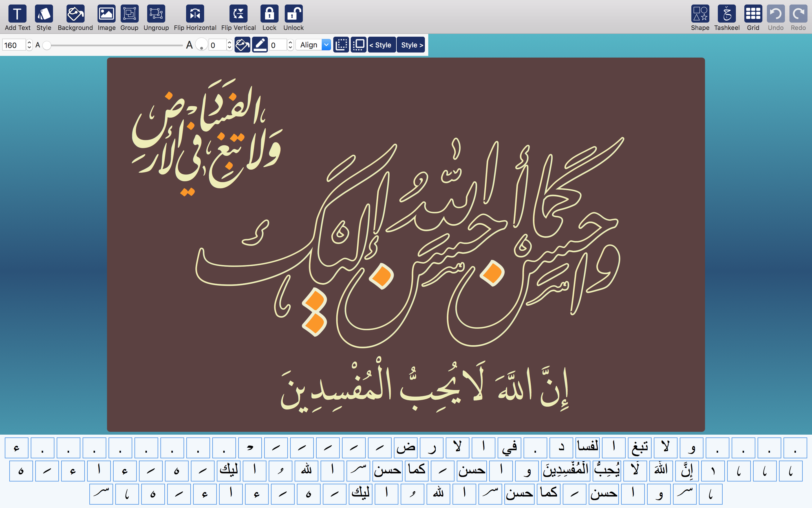The height and width of the screenshot is (508, 812).
Task: Click the Undo arrow
Action: [776, 18]
